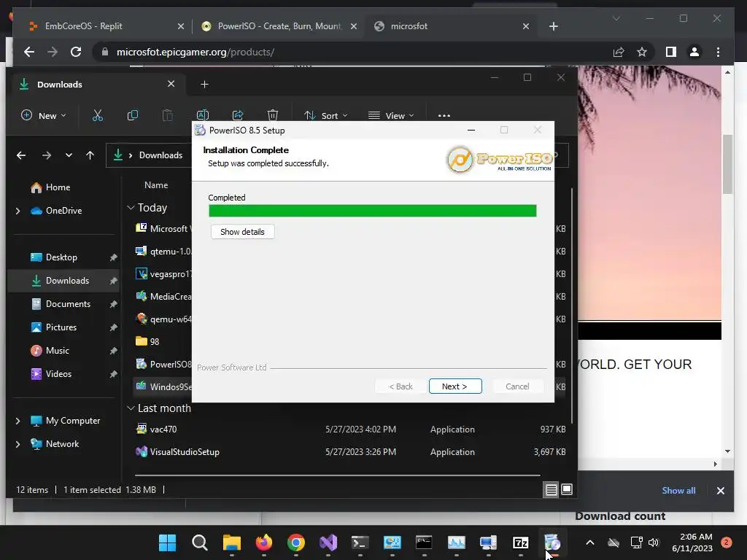The image size is (747, 560).
Task: Collapse the Last month group
Action: point(131,408)
